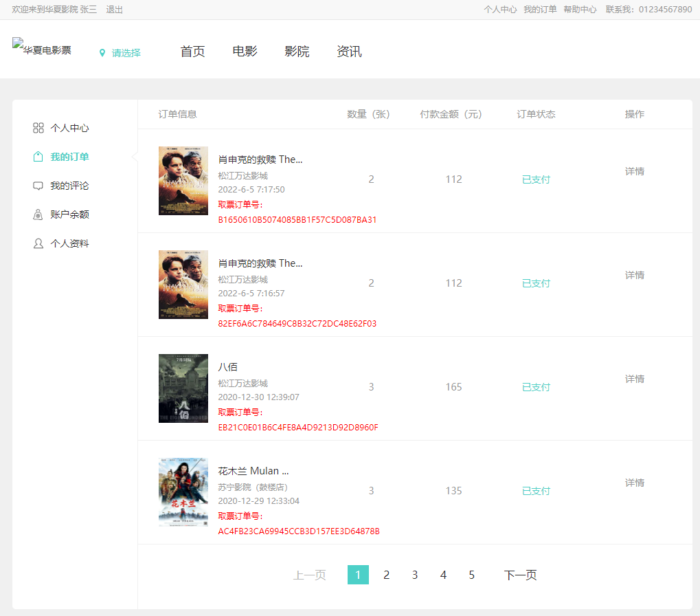Click payment amount 165
Screen dimensions: 700x616
coord(453,387)
